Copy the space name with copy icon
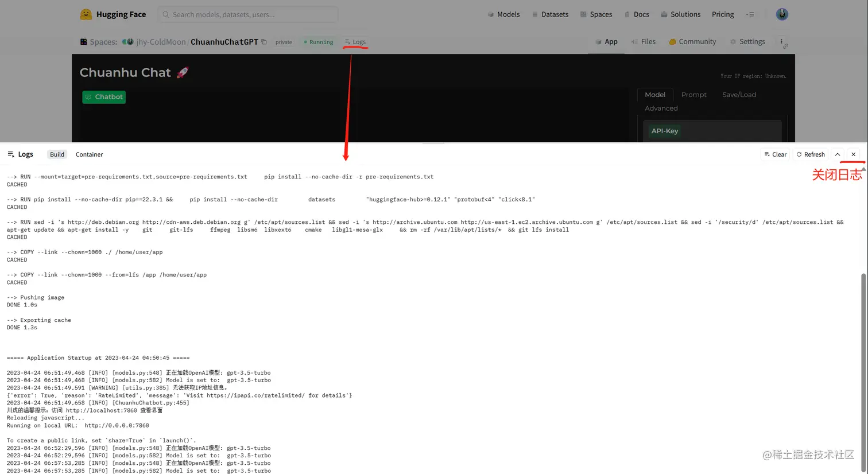This screenshot has height=474, width=868. (x=264, y=42)
